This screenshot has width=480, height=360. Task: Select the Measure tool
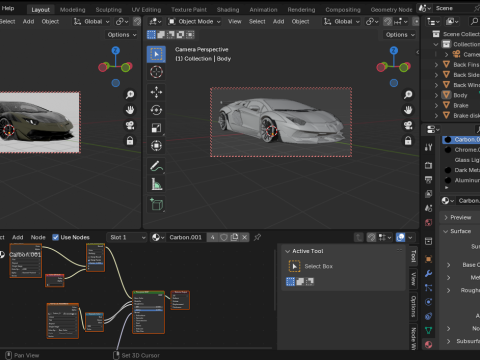pos(156,184)
